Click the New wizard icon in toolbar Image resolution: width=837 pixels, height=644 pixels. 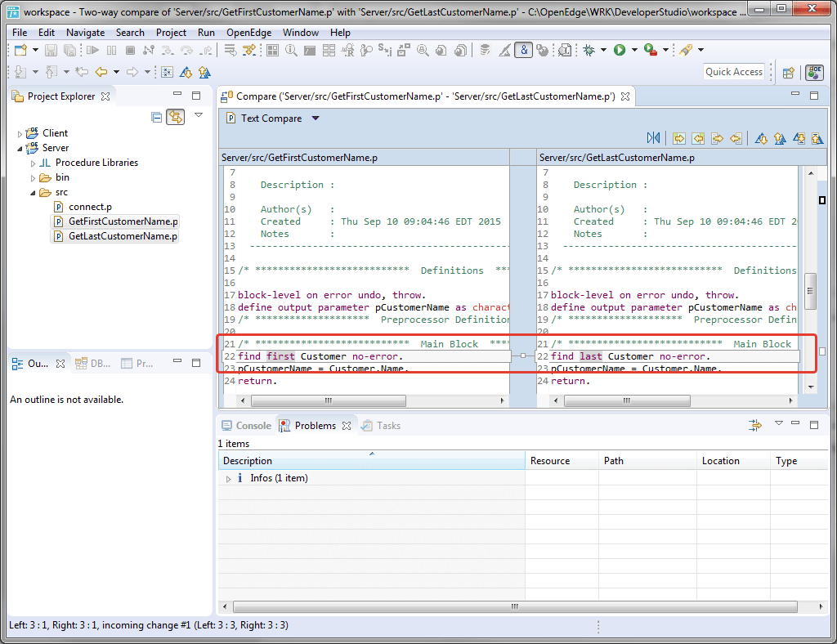(20, 50)
